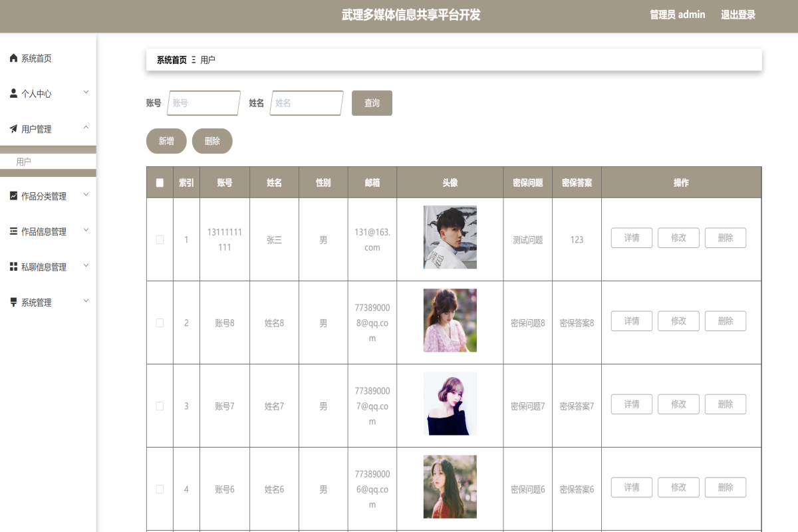
Task: Click the grid icon beside 私聊信息管理
Action: click(12, 266)
